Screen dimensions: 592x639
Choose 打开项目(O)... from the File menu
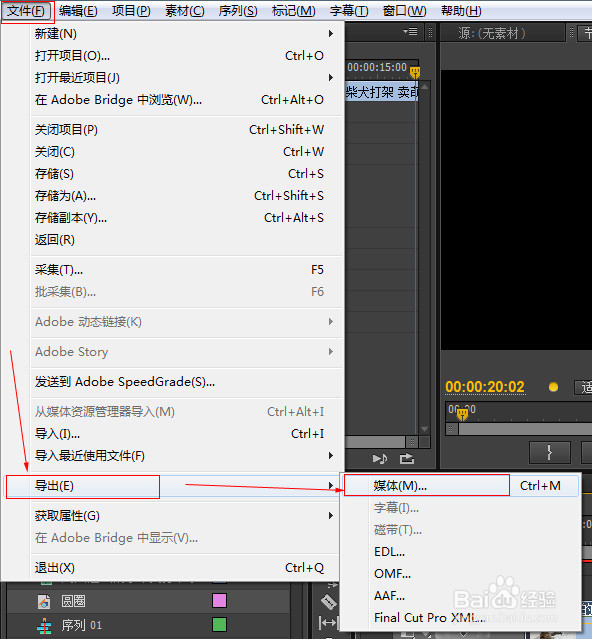185,56
